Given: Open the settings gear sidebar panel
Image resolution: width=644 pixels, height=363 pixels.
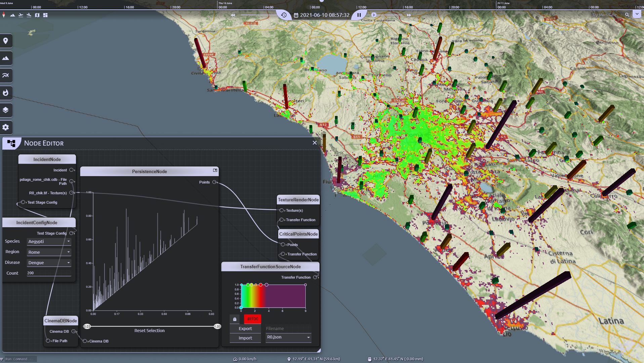Looking at the screenshot, I should [6, 127].
